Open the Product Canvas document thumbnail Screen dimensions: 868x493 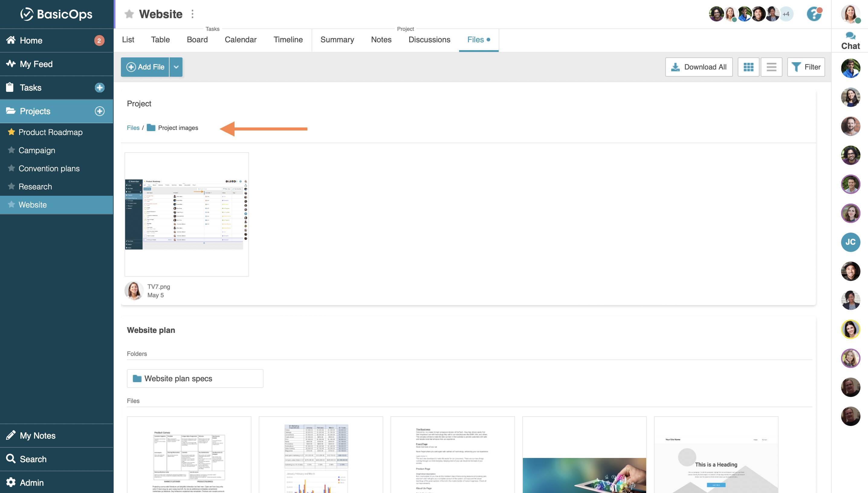coord(189,455)
